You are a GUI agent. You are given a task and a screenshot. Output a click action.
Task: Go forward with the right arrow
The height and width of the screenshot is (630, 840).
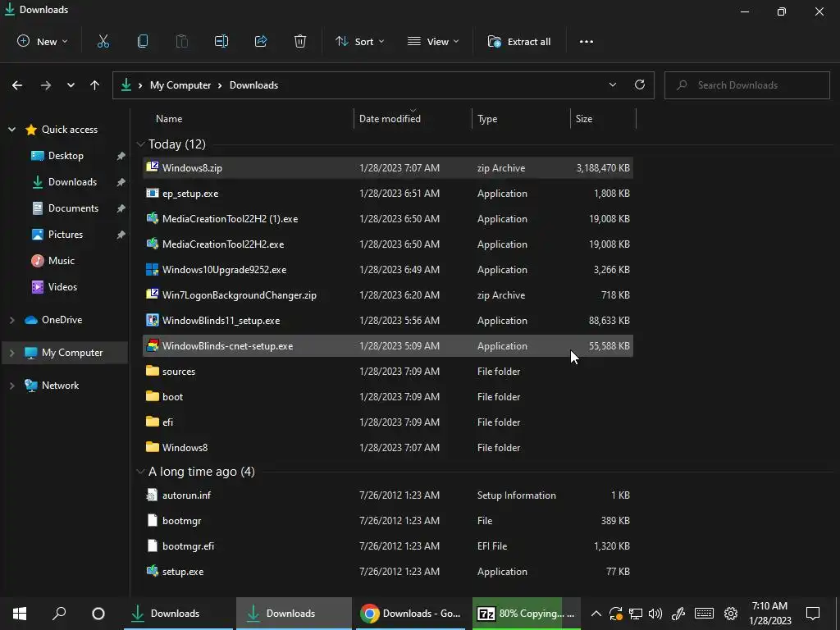46,85
